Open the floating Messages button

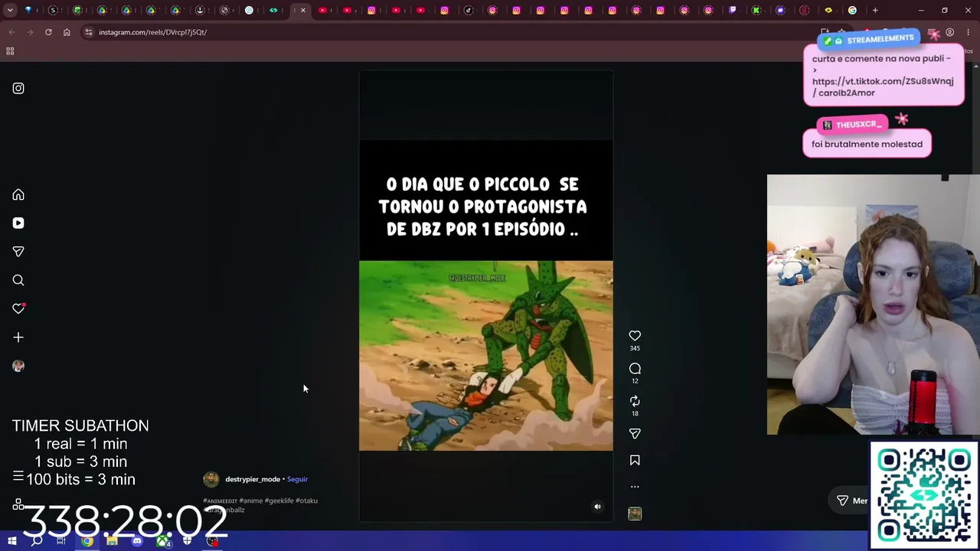(x=851, y=500)
